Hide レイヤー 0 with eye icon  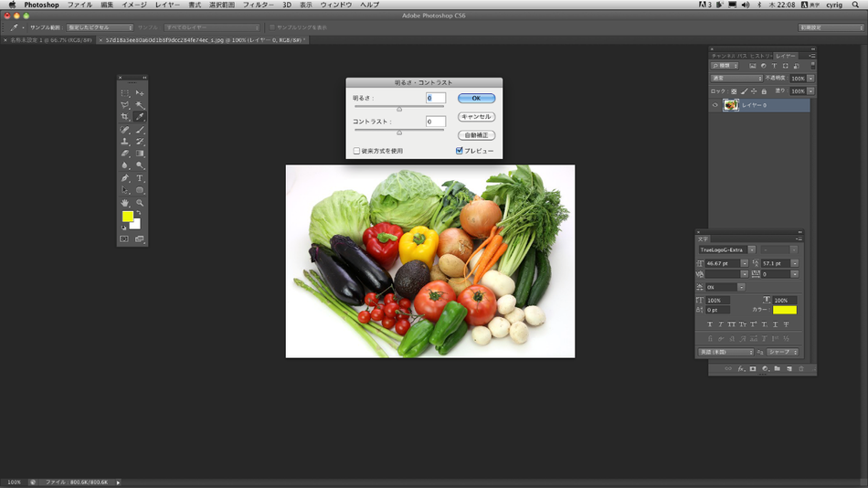pyautogui.click(x=715, y=105)
